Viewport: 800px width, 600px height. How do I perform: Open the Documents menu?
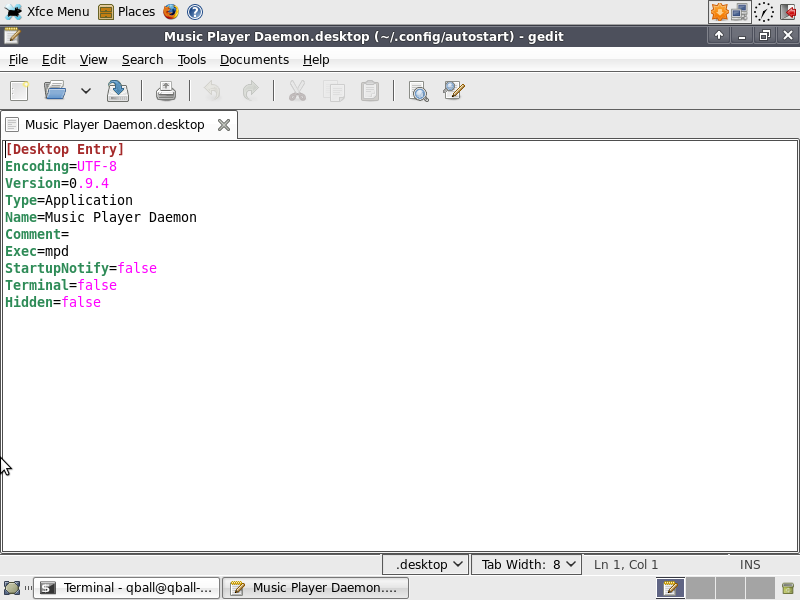point(254,60)
